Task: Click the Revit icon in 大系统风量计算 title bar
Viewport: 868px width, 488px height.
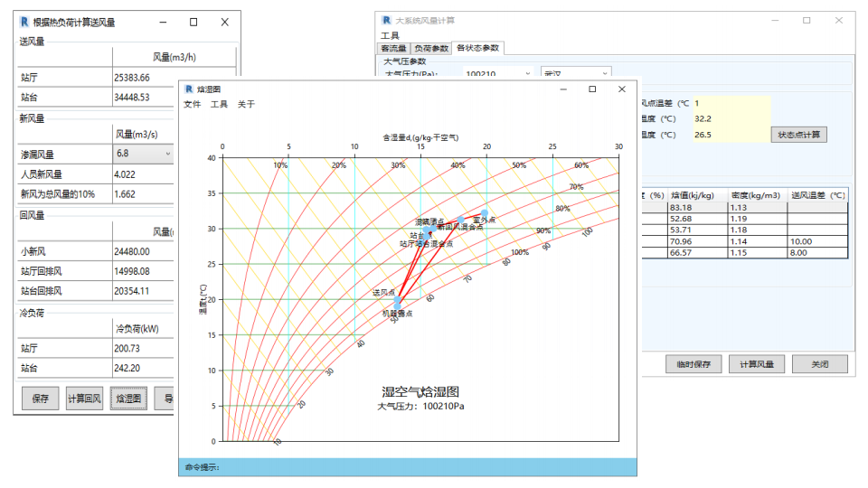Action: [386, 21]
